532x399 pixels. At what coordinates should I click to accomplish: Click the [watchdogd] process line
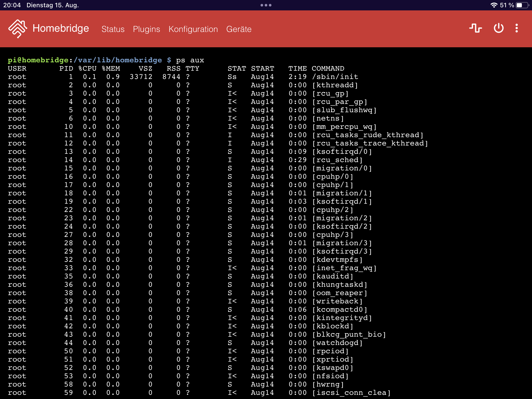pos(337,343)
